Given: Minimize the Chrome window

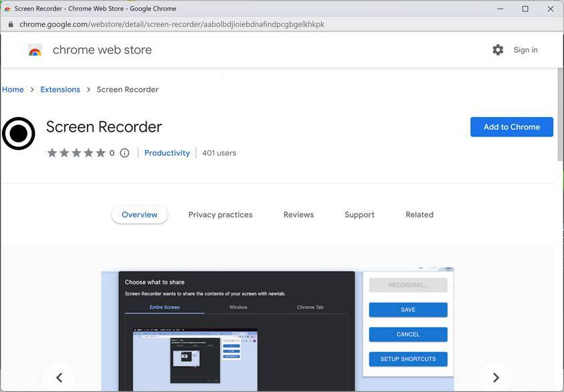Looking at the screenshot, I should pos(500,9).
